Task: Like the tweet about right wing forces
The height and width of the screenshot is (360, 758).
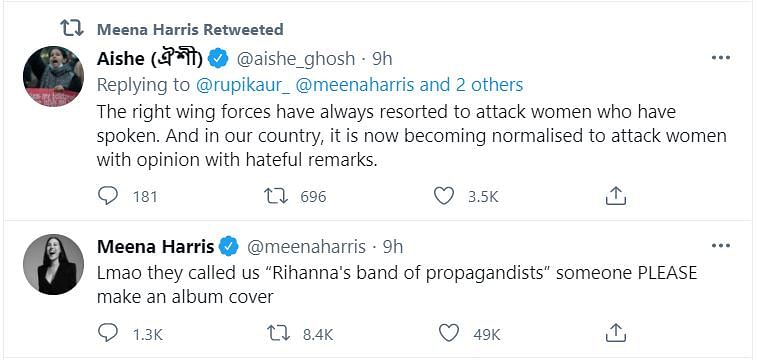Action: (x=443, y=196)
